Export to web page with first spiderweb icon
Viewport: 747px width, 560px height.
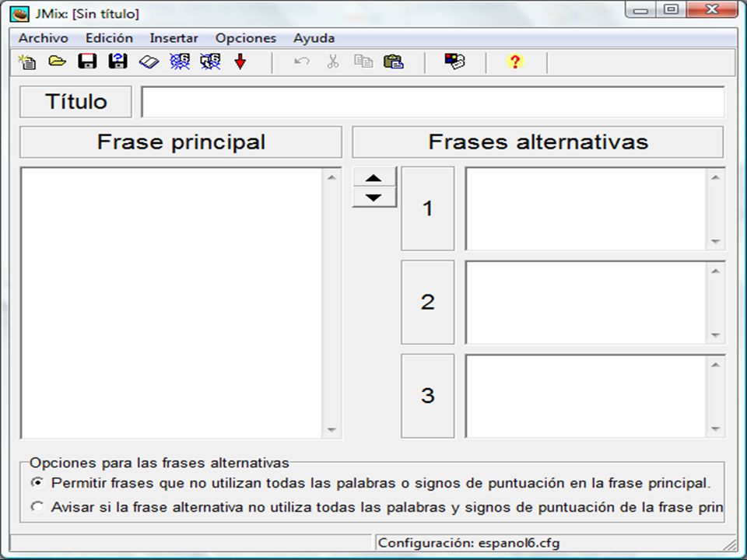tap(180, 61)
